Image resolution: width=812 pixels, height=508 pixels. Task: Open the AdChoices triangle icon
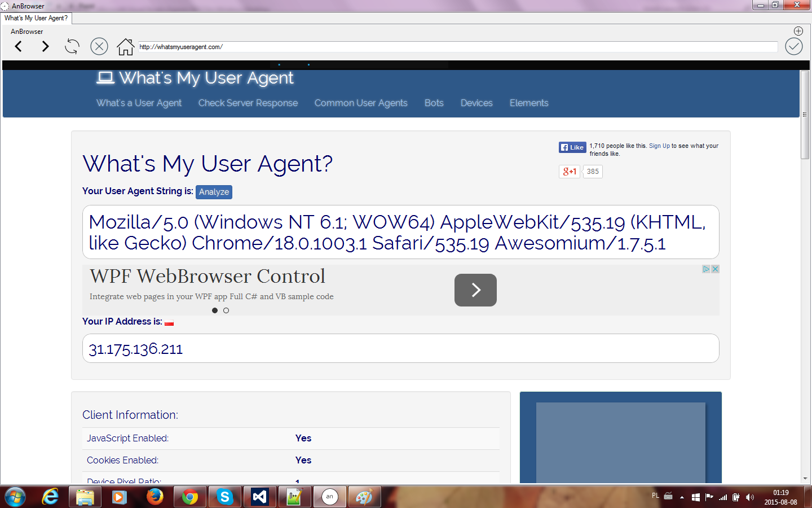[x=706, y=269]
